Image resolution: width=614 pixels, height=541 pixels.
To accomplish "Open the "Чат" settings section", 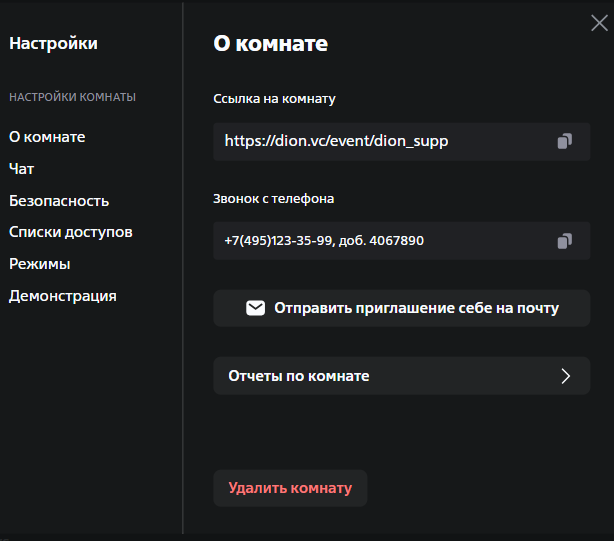I will click(x=22, y=169).
